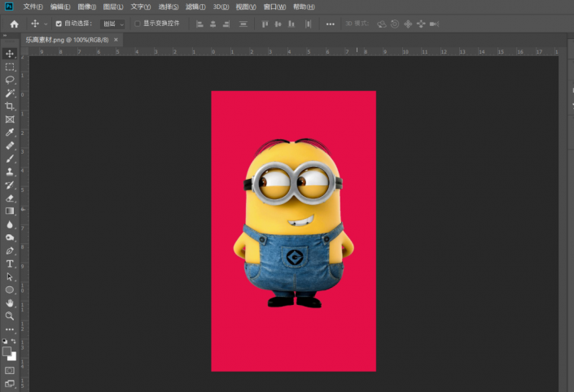This screenshot has width=574, height=392.
Task: Expand the Move tool preset picker arrow
Action: pos(46,24)
